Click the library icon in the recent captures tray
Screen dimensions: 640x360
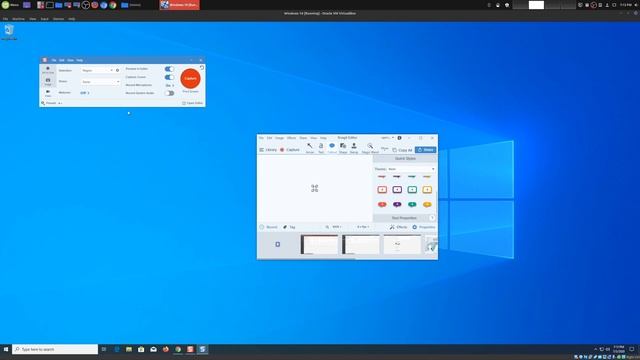point(278,244)
